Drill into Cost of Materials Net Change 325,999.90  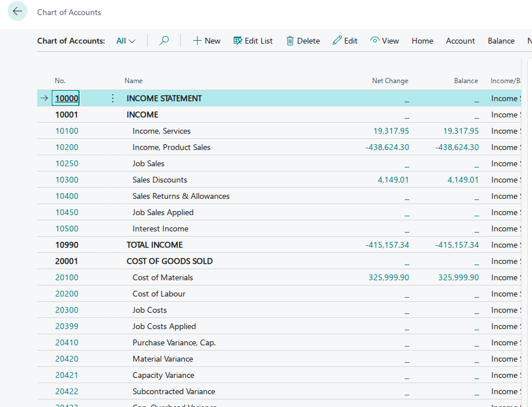[389, 277]
